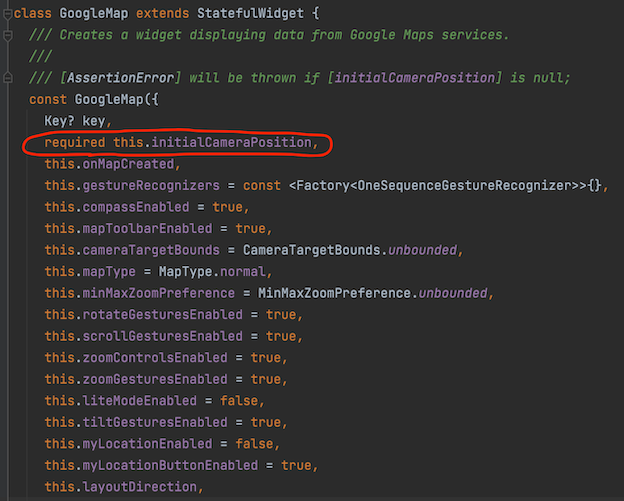Click the OneSequenceGestureRecognizer type
The width and height of the screenshot is (624, 501).
click(x=464, y=185)
